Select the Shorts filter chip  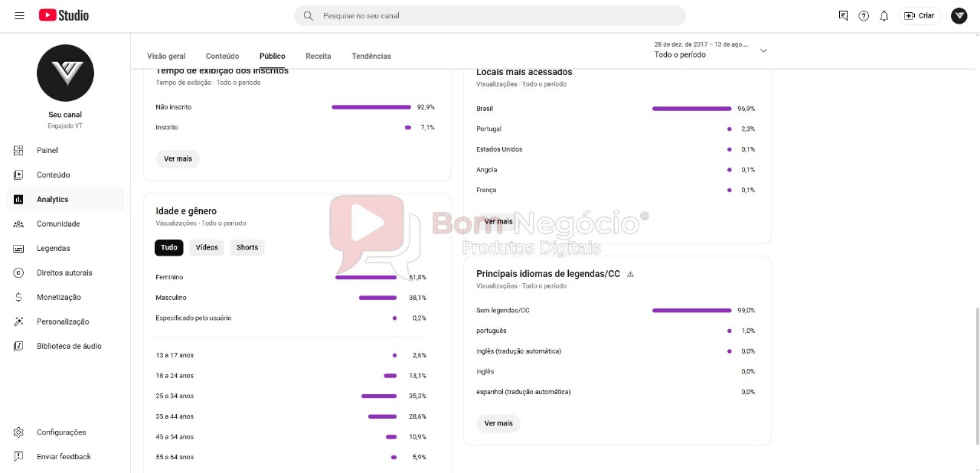click(247, 247)
